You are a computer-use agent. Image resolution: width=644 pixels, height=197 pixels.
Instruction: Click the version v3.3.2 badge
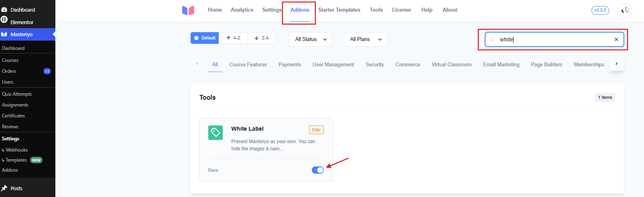coord(600,10)
